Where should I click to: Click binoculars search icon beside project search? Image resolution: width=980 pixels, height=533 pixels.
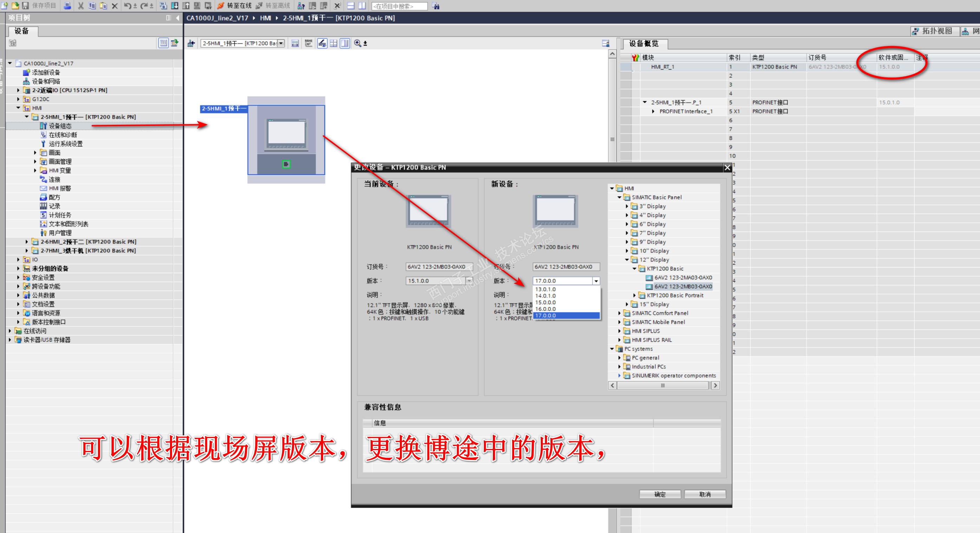(x=436, y=6)
